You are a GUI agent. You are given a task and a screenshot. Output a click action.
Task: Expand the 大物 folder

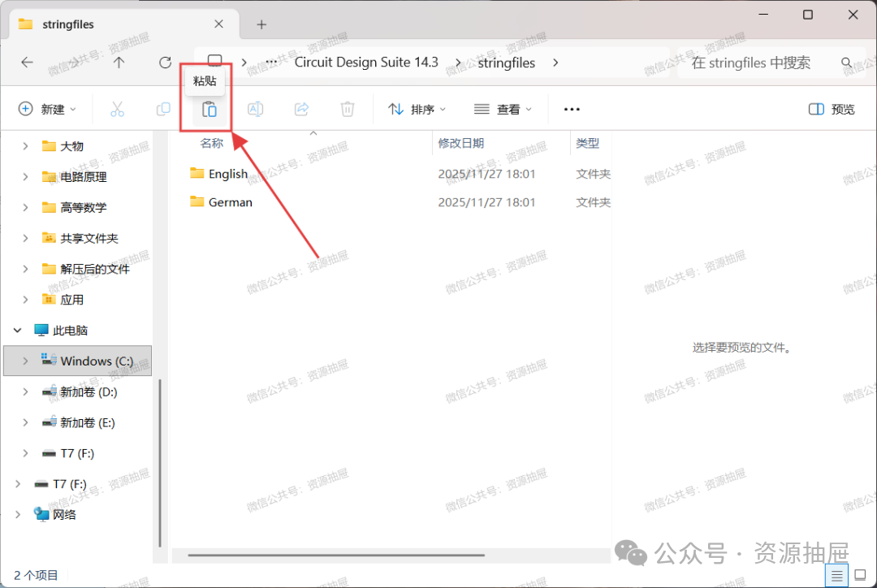[x=25, y=146]
